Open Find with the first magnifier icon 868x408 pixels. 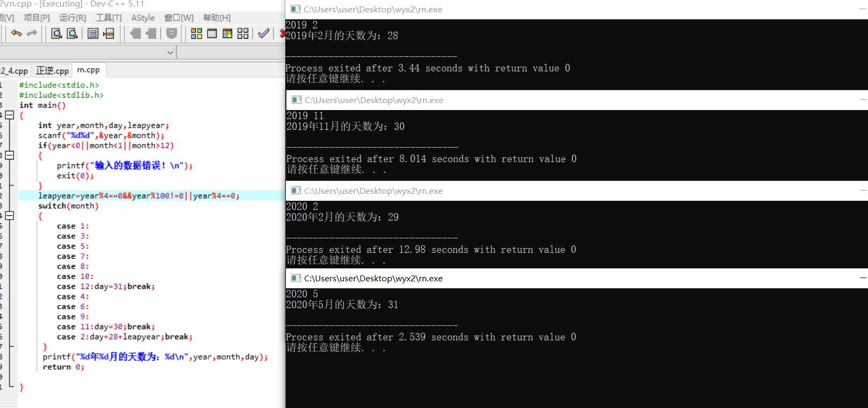click(x=56, y=33)
